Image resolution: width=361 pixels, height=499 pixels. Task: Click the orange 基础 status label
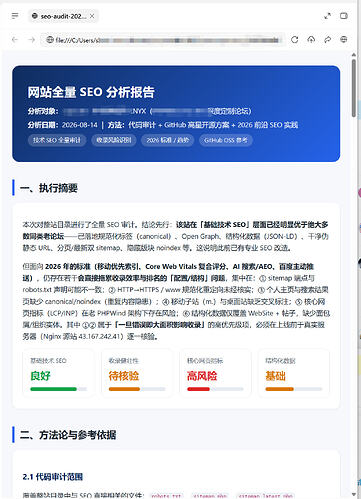pos(275,376)
